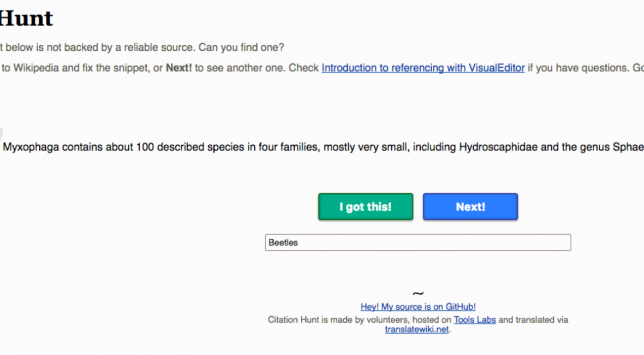Follow the "Tools Labs" link

click(x=475, y=319)
